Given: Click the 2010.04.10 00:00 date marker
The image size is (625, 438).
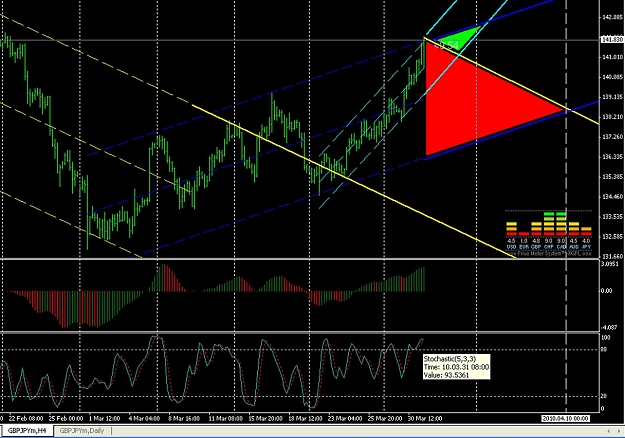Looking at the screenshot, I should tap(565, 418).
